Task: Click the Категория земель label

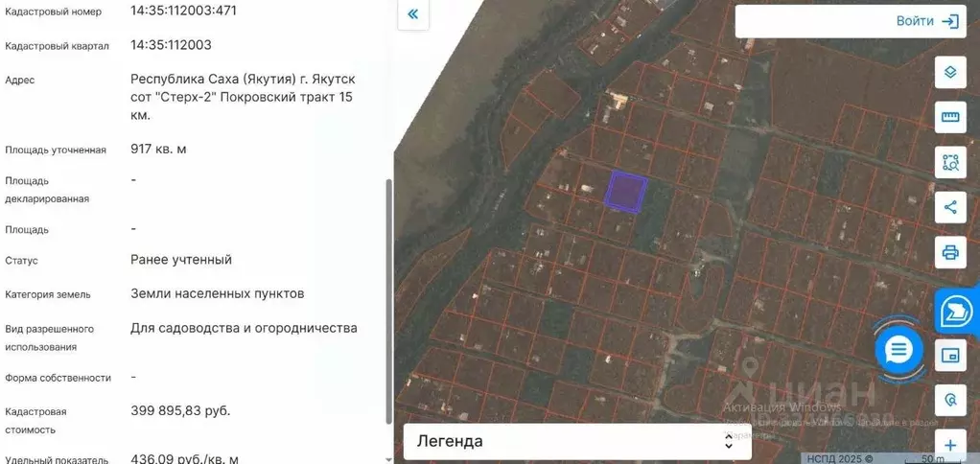Action: click(48, 294)
